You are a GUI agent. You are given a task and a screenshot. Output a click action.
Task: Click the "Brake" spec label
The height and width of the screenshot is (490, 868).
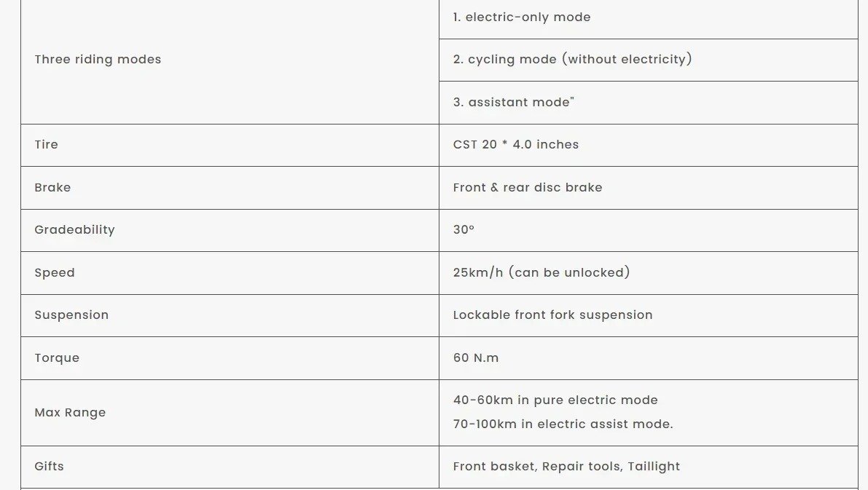pos(52,188)
